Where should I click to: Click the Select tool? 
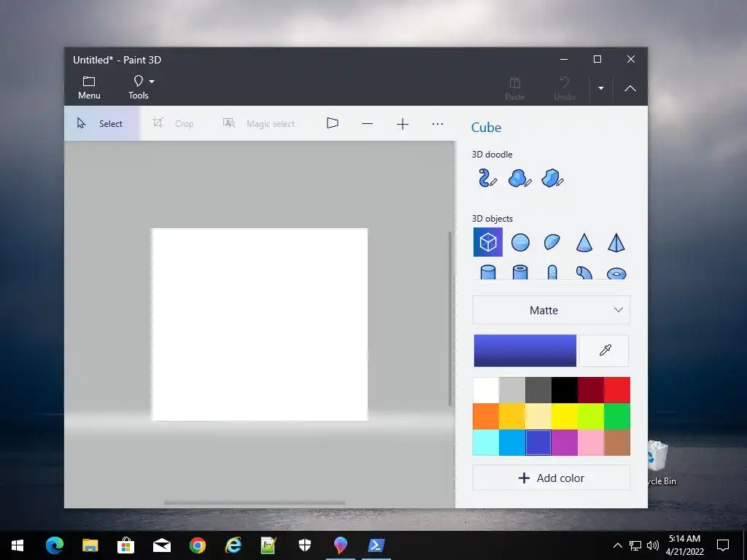tap(101, 124)
